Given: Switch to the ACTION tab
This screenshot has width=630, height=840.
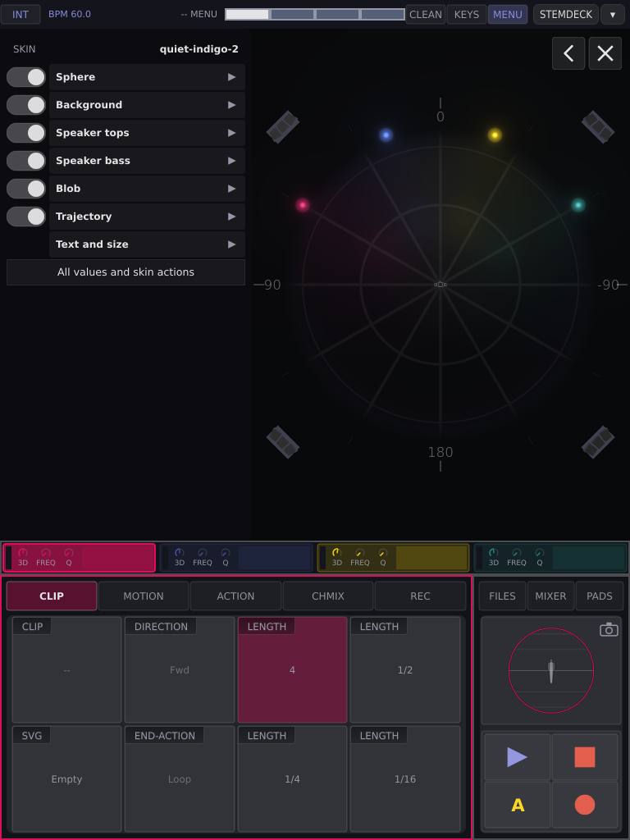Looking at the screenshot, I should point(235,596).
